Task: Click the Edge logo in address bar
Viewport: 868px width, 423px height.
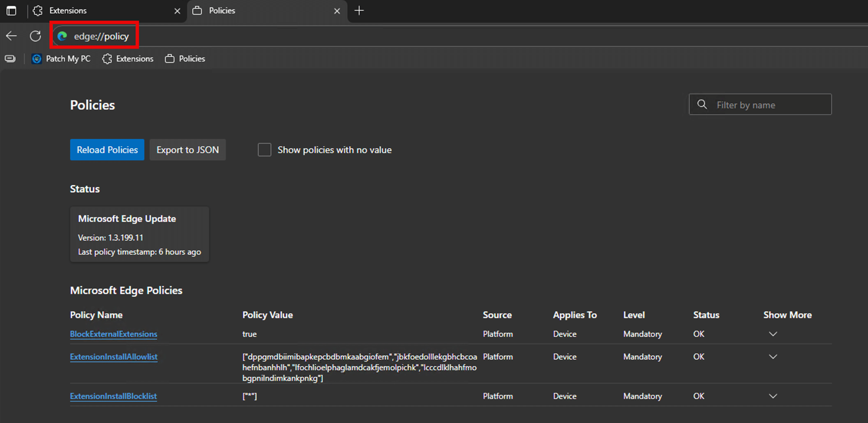Action: pos(62,36)
